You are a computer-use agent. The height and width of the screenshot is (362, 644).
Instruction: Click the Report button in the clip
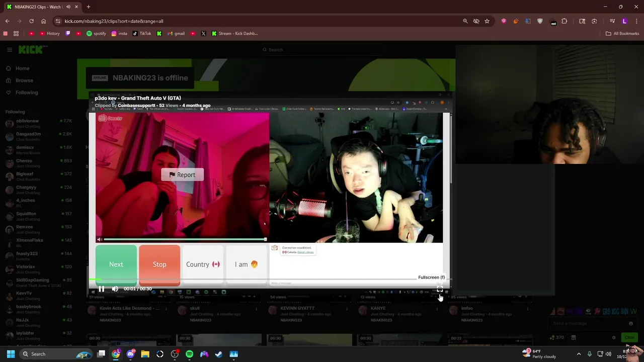tap(182, 175)
